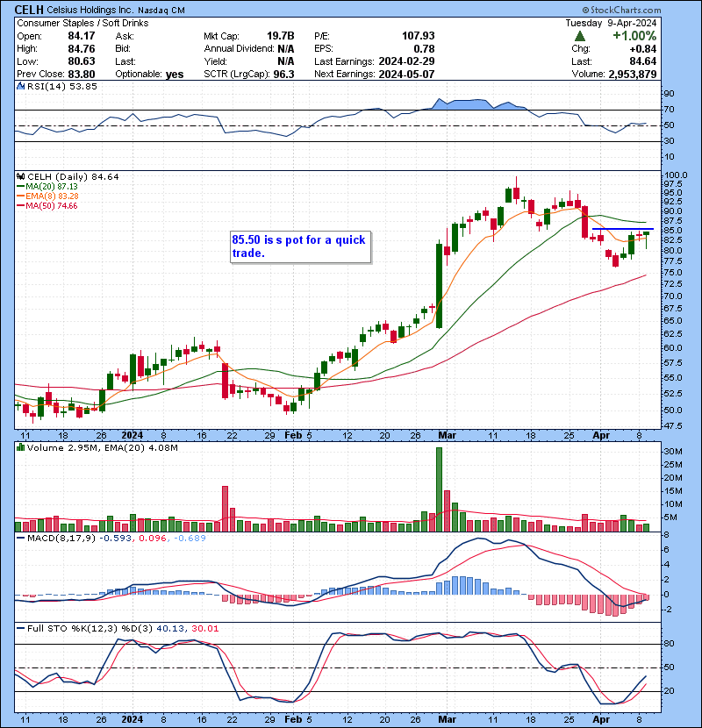Click the CELH (Daily) candlestick legend icon

click(20, 176)
